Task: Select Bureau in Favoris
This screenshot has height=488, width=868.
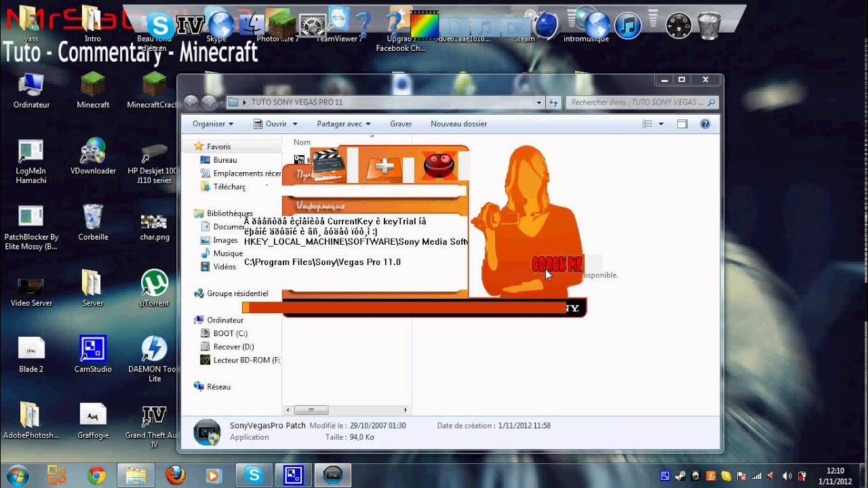Action: (224, 160)
